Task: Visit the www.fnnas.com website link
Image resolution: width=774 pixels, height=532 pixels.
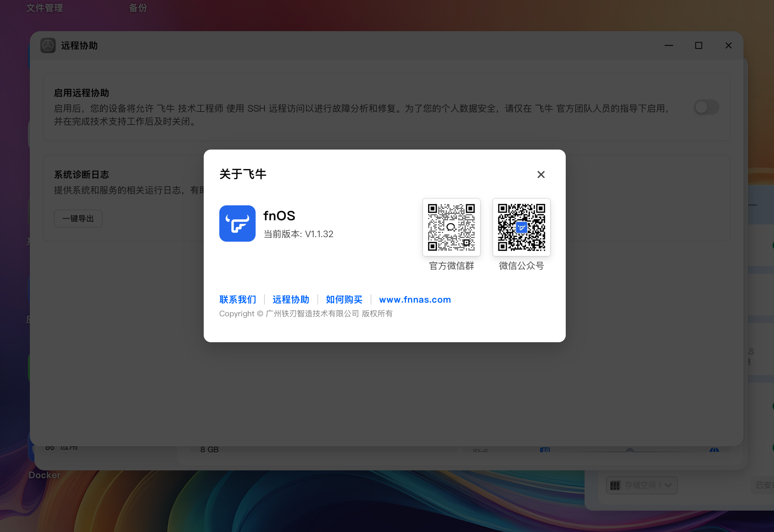Action: click(x=415, y=299)
